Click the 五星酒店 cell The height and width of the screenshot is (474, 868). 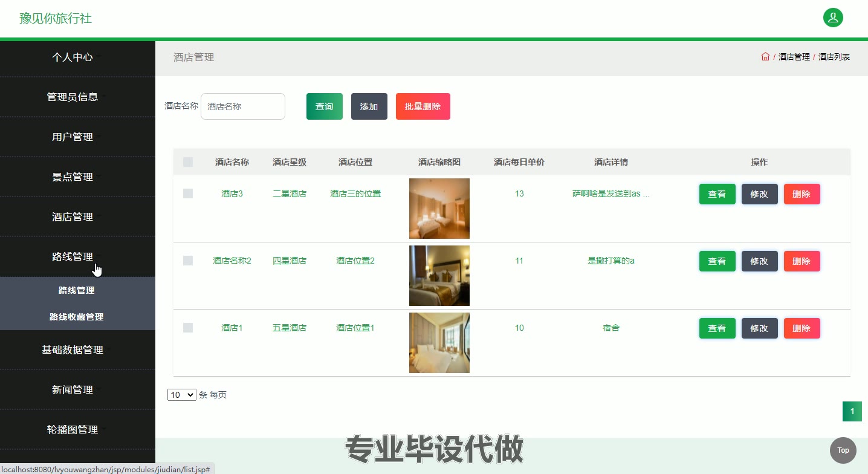pyautogui.click(x=290, y=328)
